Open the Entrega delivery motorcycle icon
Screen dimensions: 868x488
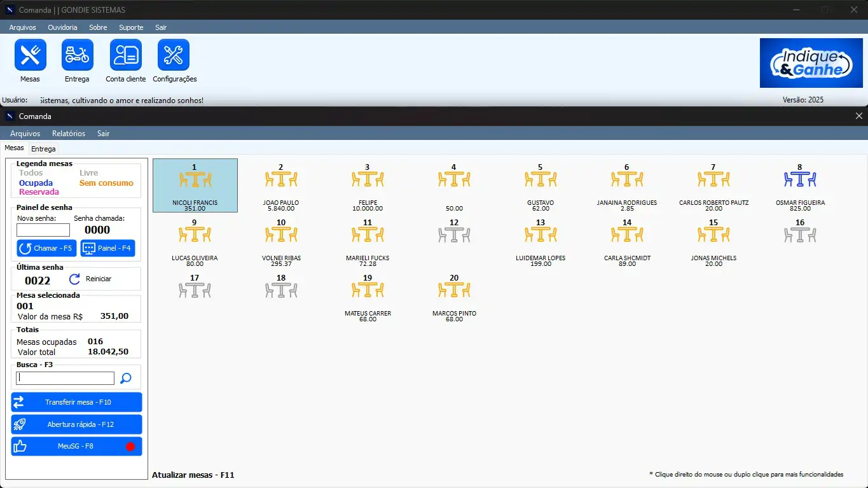[77, 55]
